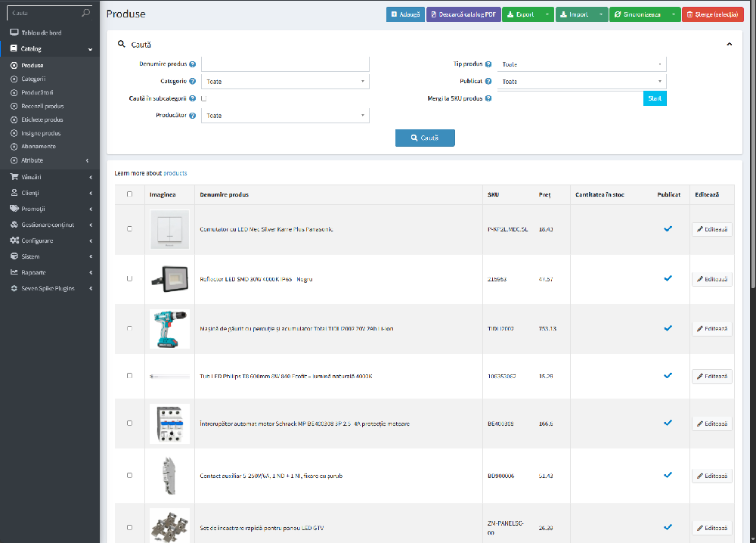Open the Export dropdown arrow

tap(547, 14)
